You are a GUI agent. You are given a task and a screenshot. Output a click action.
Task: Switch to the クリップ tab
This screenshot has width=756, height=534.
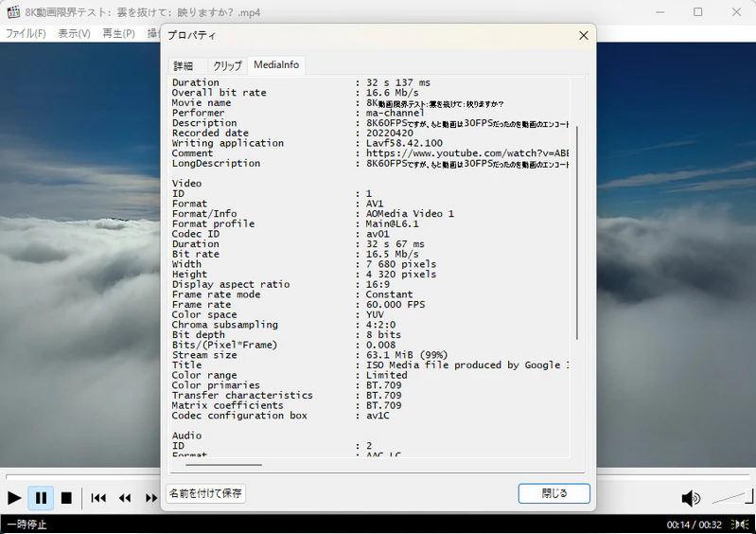point(228,65)
